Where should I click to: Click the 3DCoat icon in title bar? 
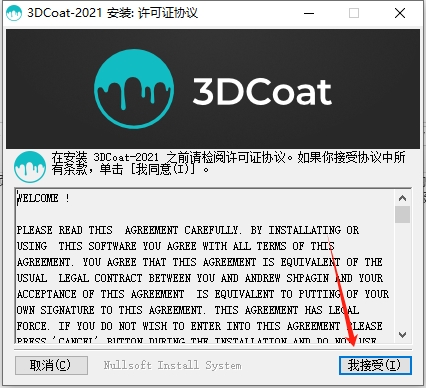coord(14,13)
